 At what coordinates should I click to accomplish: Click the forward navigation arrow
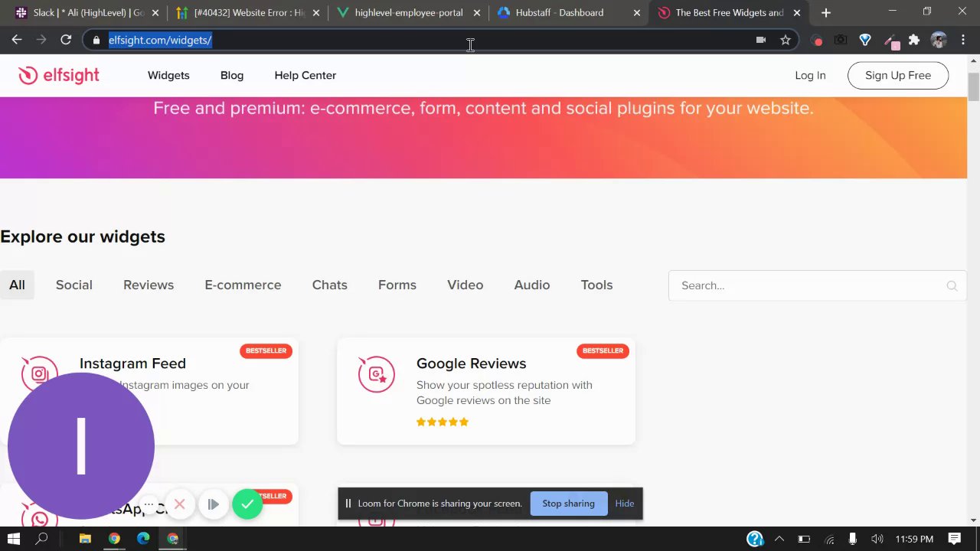[x=41, y=40]
